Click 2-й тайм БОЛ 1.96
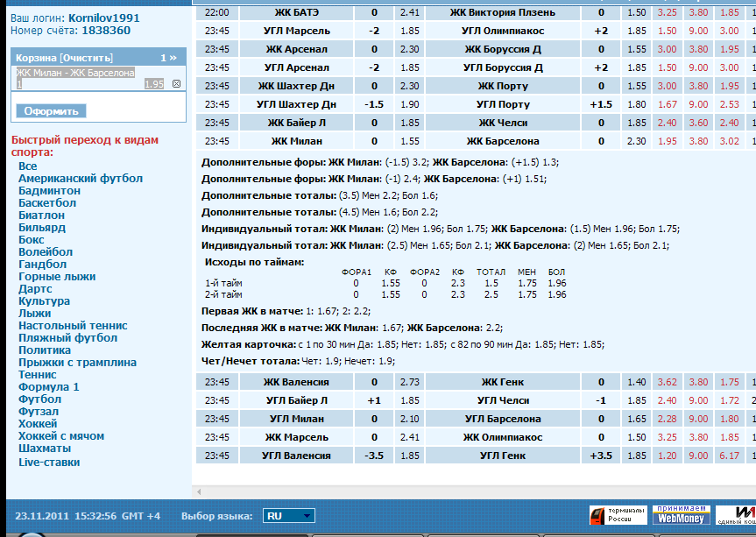The width and height of the screenshot is (756, 537). tap(557, 294)
